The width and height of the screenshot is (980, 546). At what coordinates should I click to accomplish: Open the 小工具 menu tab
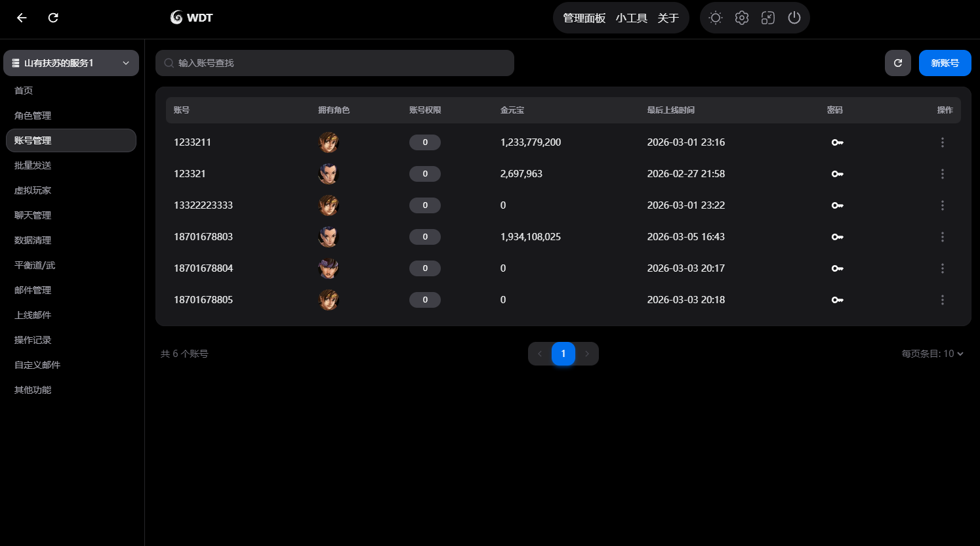pyautogui.click(x=631, y=18)
